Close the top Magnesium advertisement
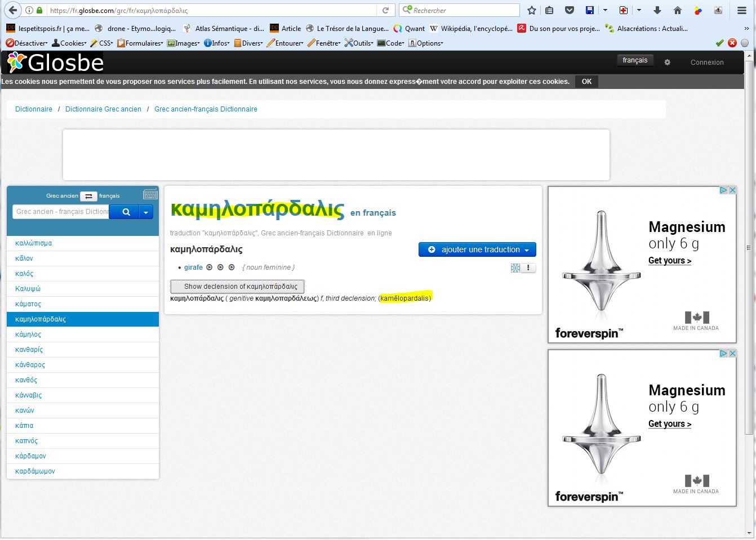Viewport: 756px width, 540px height. (732, 190)
